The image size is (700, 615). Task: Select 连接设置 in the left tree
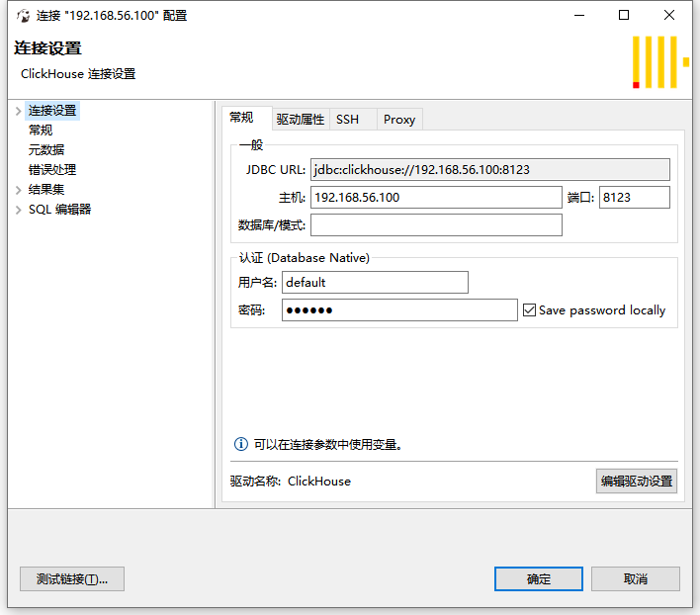[x=52, y=111]
